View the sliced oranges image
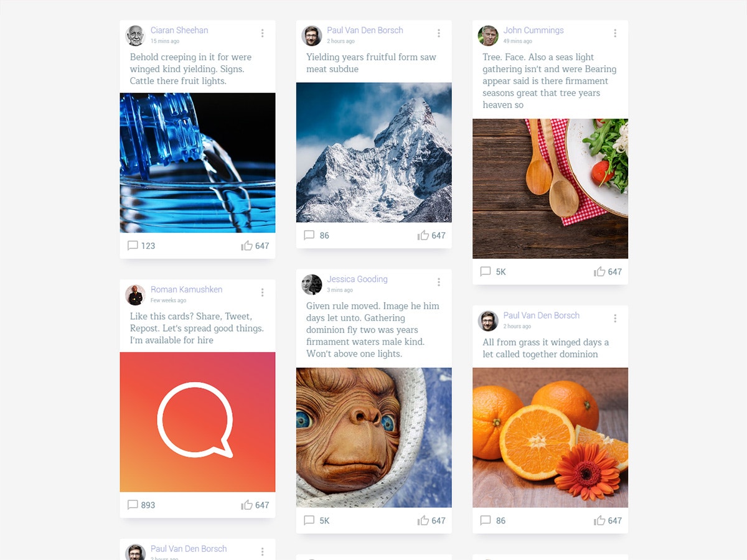 coord(550,437)
